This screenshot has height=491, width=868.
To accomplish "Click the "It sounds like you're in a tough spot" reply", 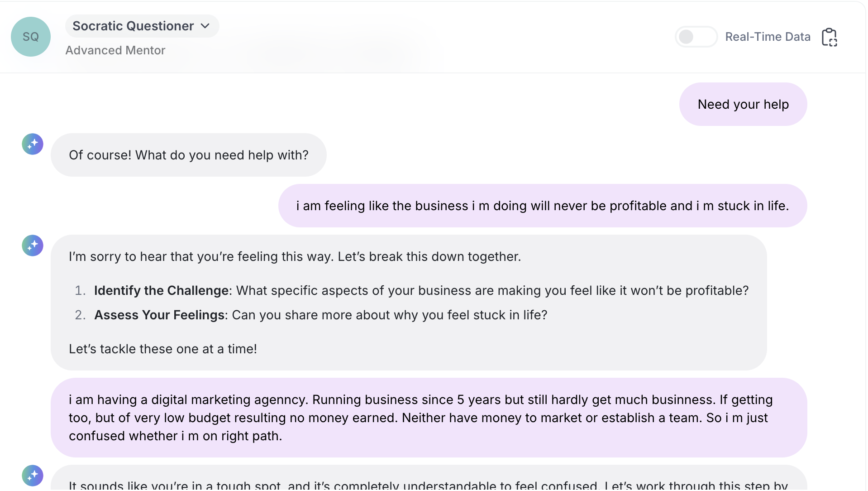I will pos(428,485).
